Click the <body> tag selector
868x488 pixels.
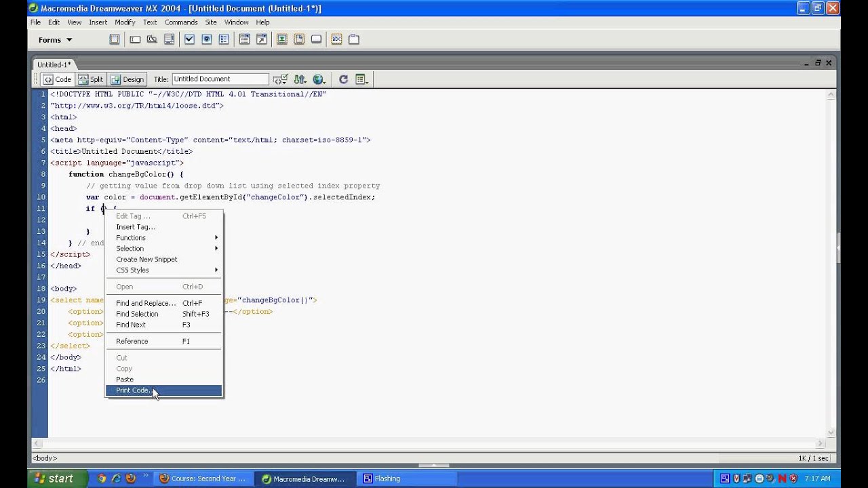pos(45,458)
